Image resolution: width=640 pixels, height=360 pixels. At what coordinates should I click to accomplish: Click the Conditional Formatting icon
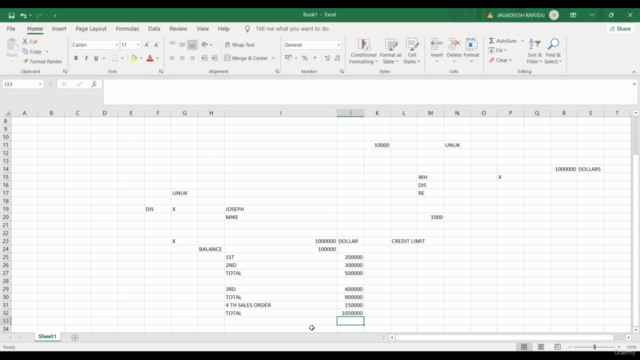[x=364, y=45]
